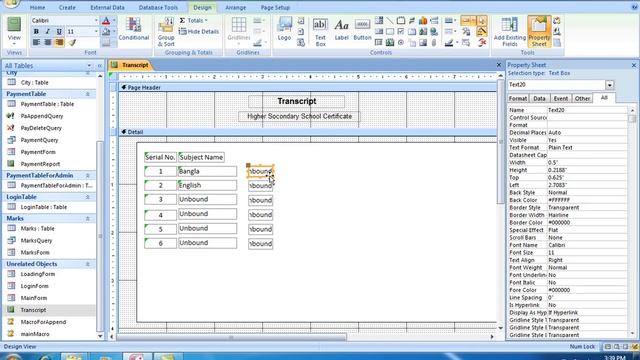
Task: Select the Check Box control tool
Action: point(401,31)
